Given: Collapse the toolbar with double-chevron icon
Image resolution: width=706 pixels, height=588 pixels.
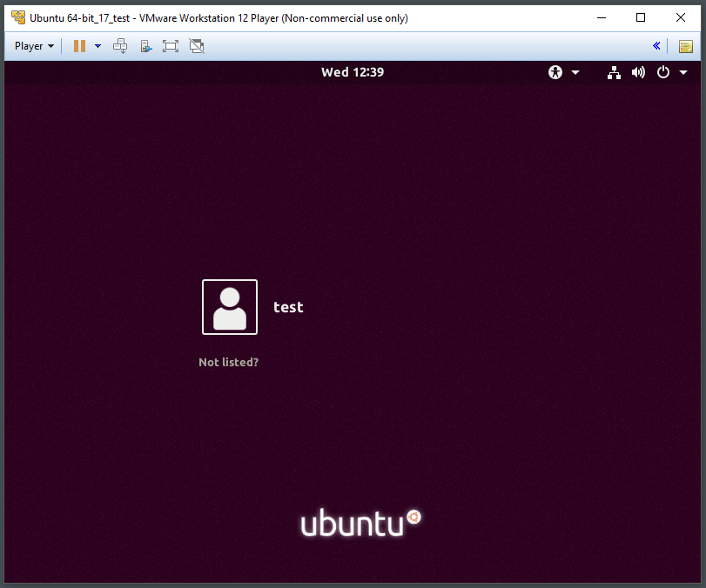Looking at the screenshot, I should tap(656, 46).
